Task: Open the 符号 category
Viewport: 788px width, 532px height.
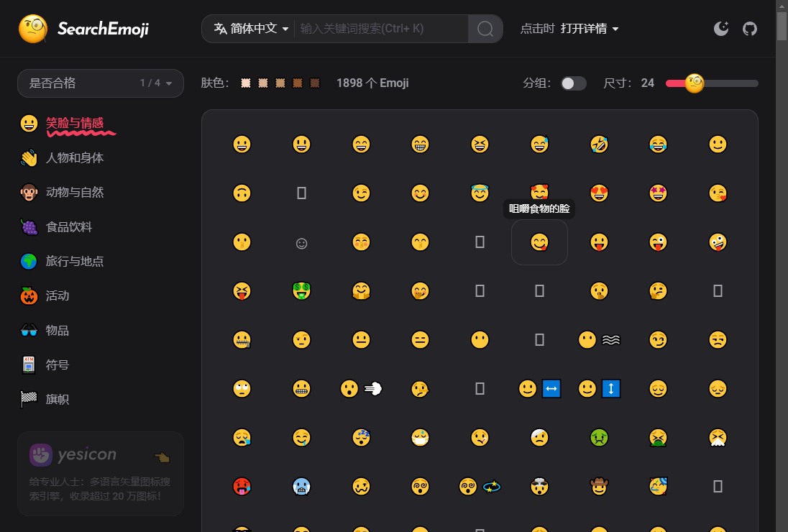Action: [45, 364]
